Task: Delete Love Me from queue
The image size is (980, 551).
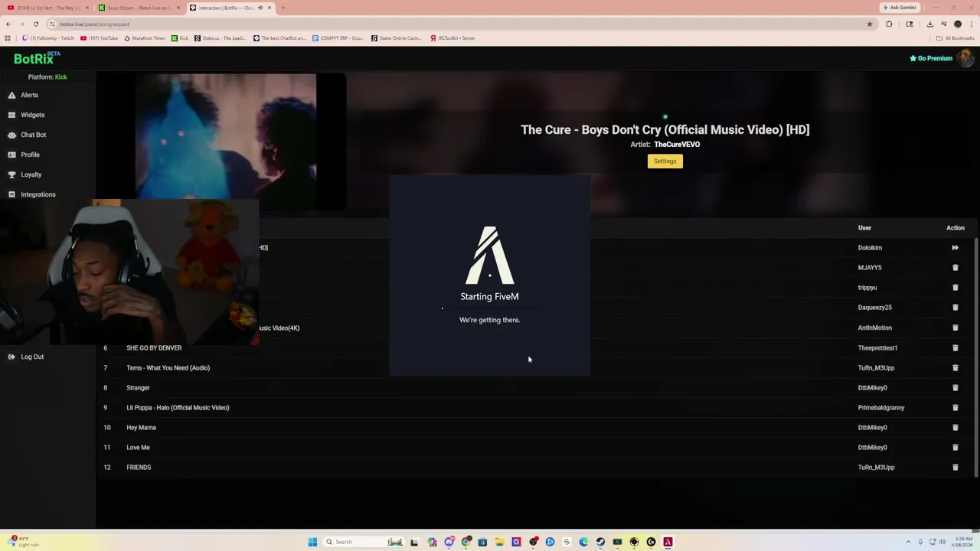Action: pos(955,447)
